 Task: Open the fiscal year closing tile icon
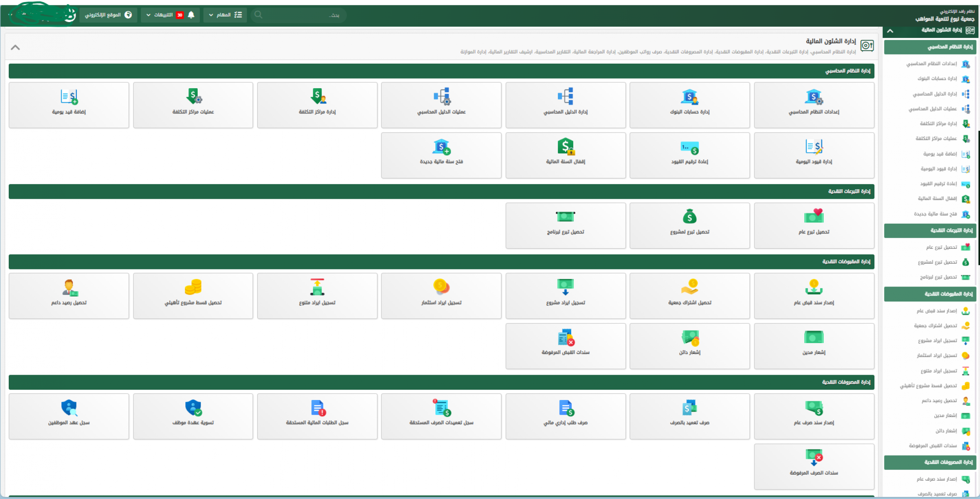[565, 147]
